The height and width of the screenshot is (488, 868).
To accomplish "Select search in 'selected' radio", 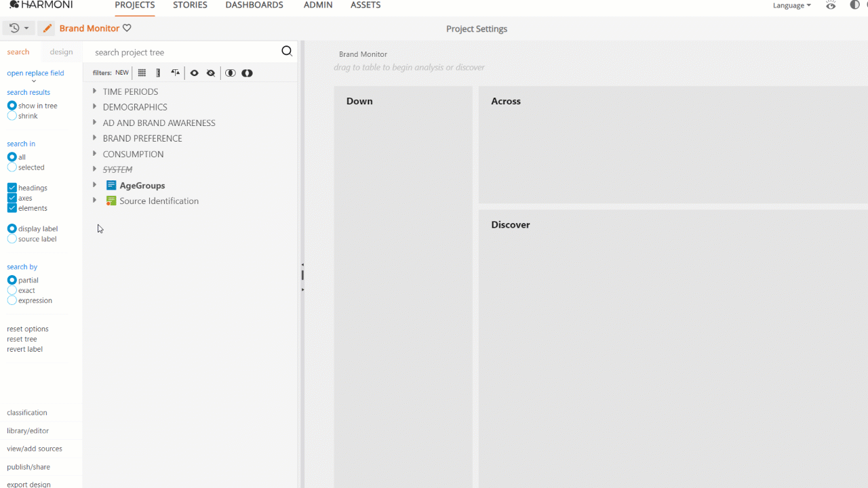I will [x=12, y=167].
